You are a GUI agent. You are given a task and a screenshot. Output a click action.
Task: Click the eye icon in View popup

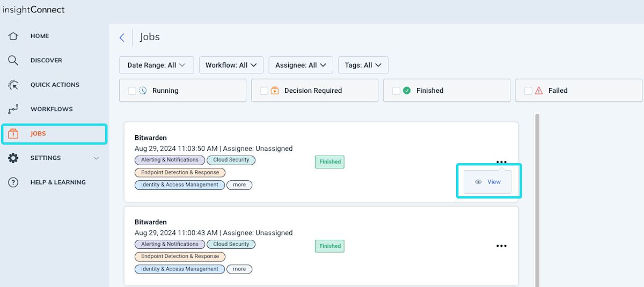(x=478, y=182)
